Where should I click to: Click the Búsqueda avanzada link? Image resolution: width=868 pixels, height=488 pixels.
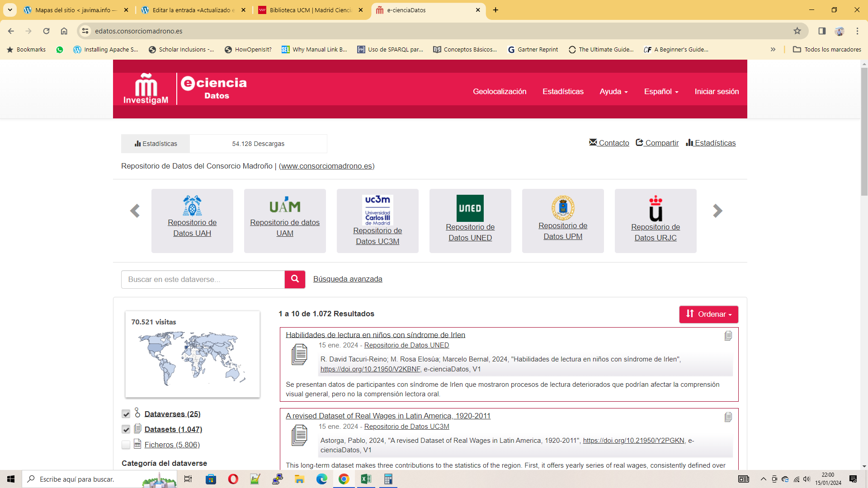[348, 279]
